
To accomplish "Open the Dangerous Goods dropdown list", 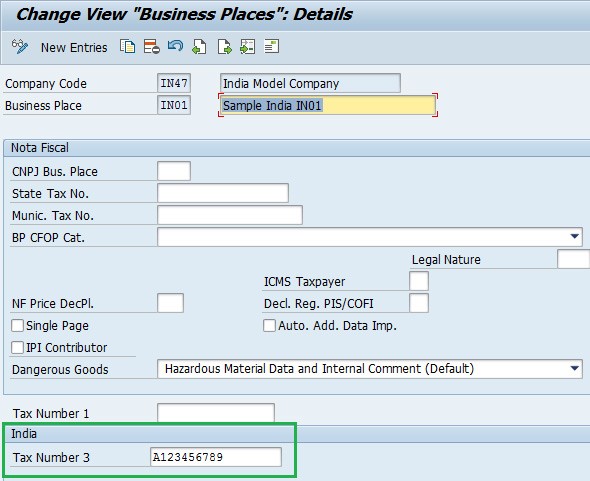I will (x=574, y=368).
